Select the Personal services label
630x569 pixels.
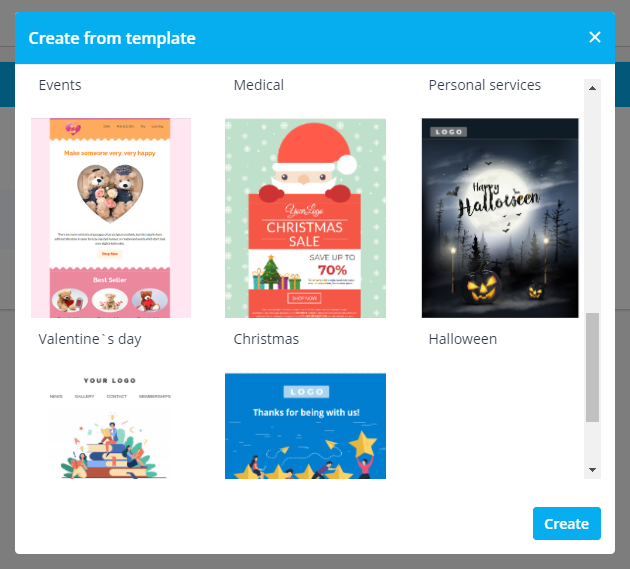click(485, 86)
